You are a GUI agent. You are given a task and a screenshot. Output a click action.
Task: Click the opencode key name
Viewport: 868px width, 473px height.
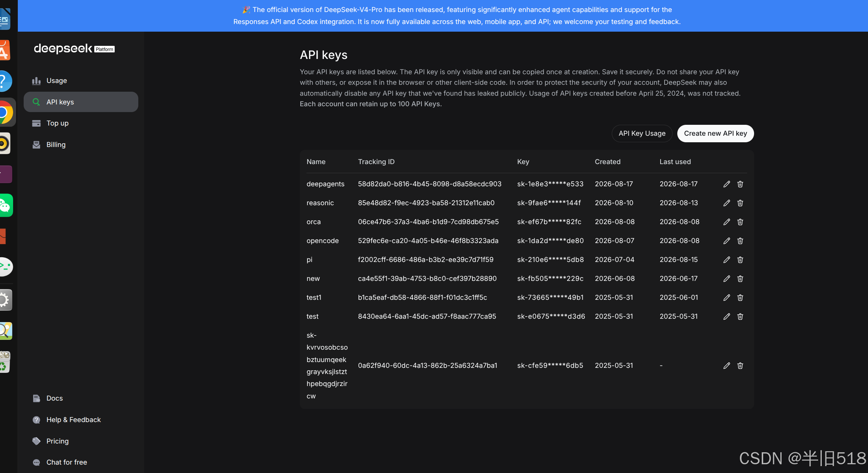pyautogui.click(x=322, y=241)
